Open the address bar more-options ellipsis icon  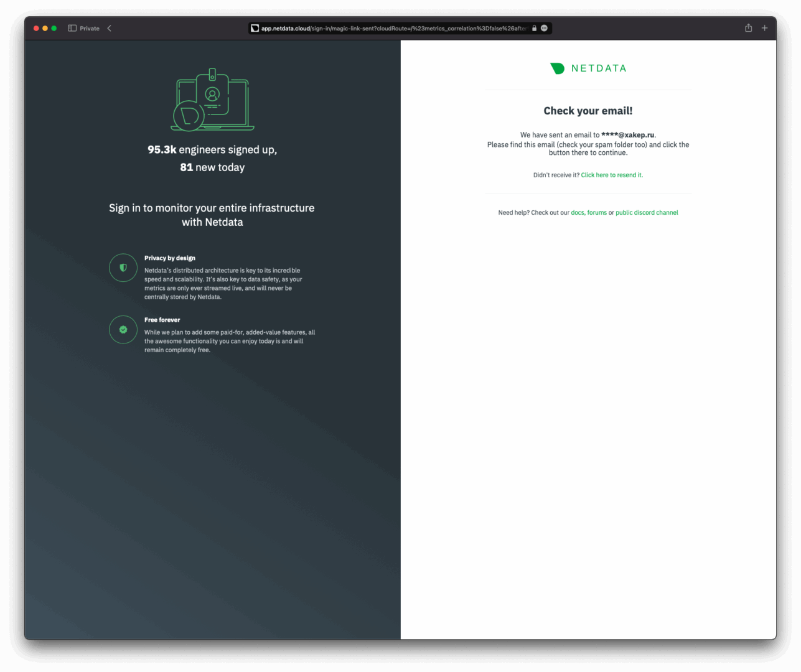[x=544, y=28]
